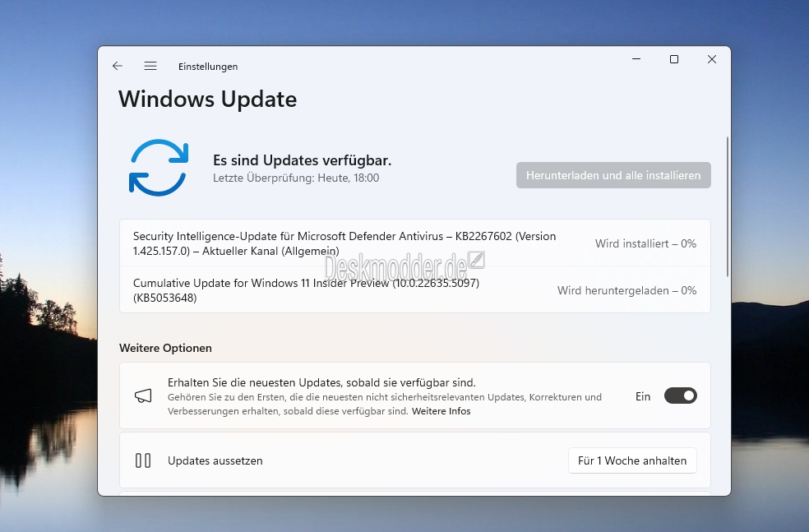Select the Cumulative Update KB5053648 entry
809x532 pixels.
click(x=415, y=290)
